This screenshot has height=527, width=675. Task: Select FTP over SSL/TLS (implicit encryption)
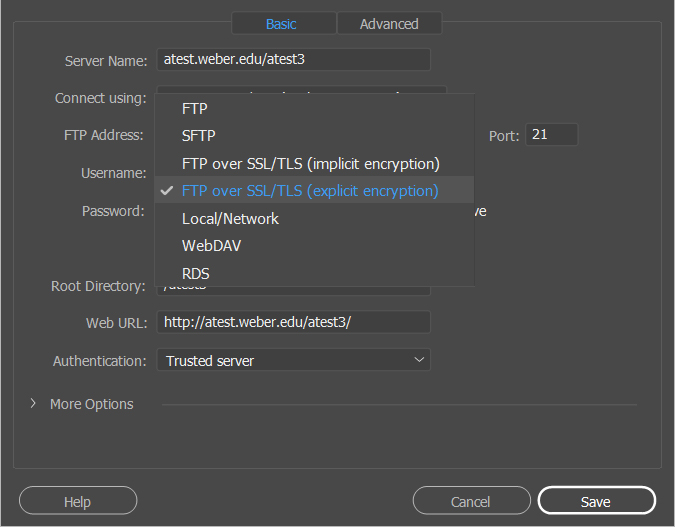pyautogui.click(x=311, y=164)
